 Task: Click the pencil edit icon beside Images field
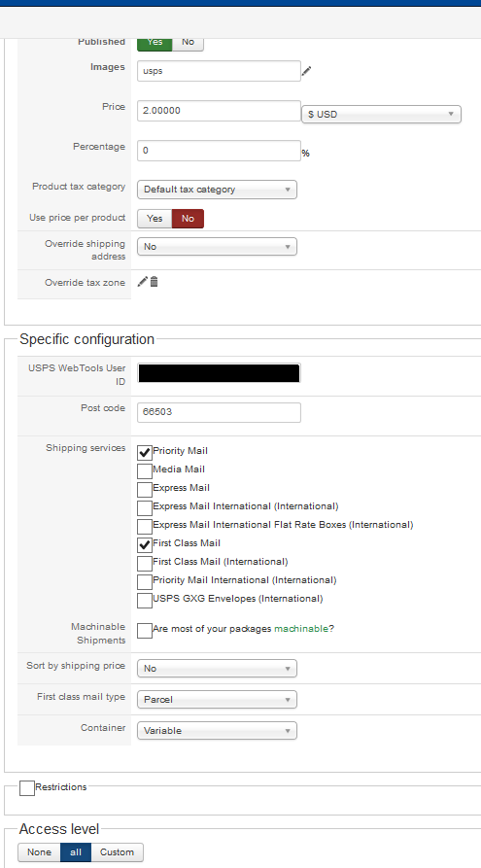[x=307, y=70]
